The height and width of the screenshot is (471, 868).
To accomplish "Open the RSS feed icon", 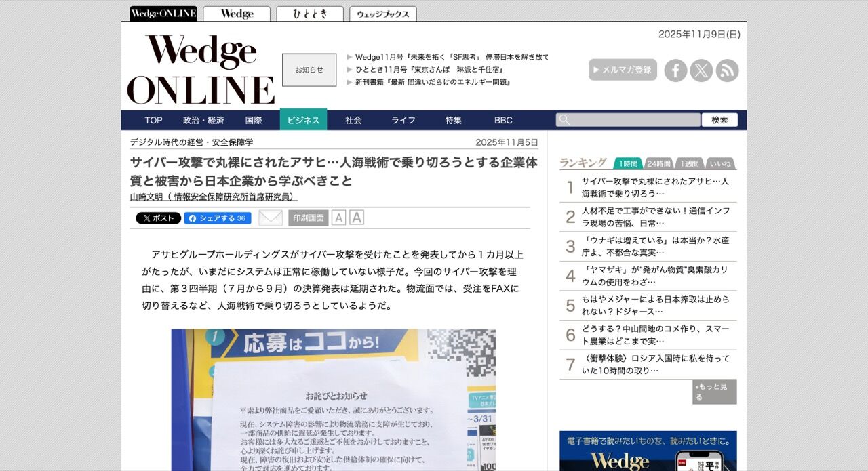I will [x=727, y=70].
